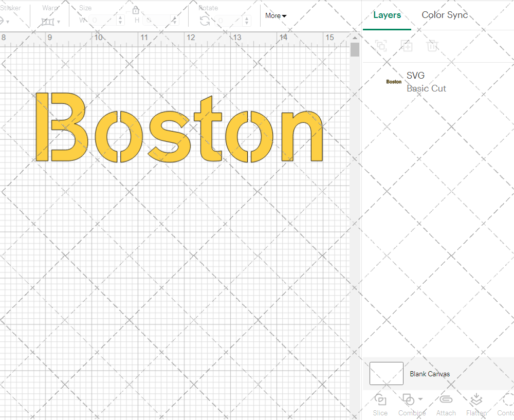
Task: Click the canvas vertical scrollbar up arrow
Action: click(x=355, y=37)
